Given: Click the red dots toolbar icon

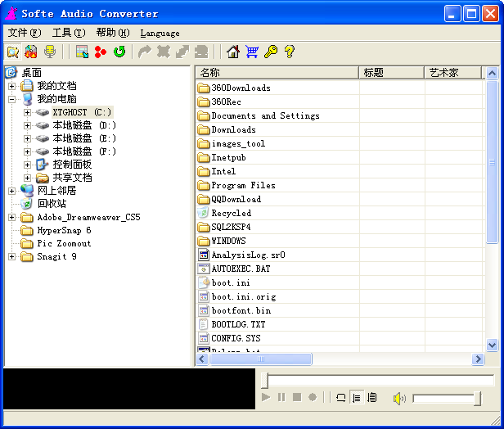Looking at the screenshot, I should pyautogui.click(x=101, y=52).
